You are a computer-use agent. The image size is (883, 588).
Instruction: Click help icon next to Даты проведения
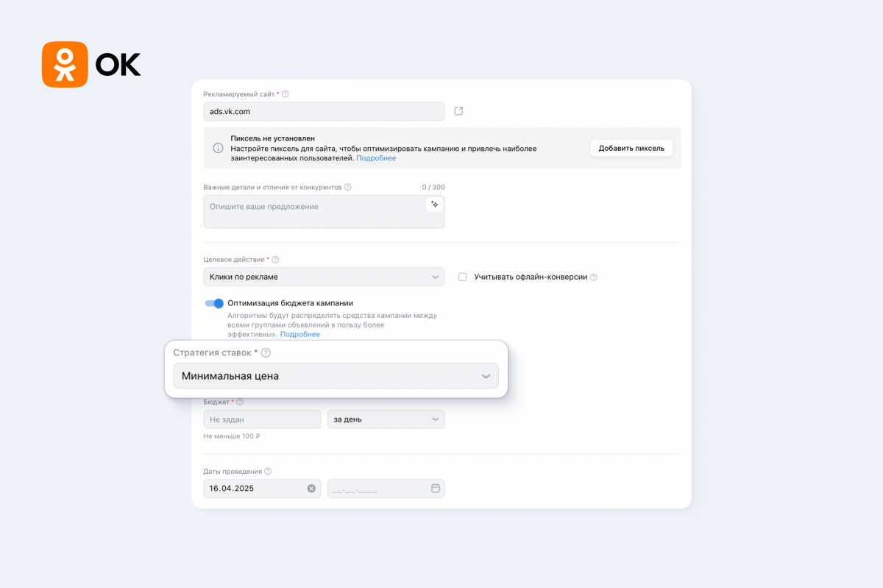click(268, 471)
